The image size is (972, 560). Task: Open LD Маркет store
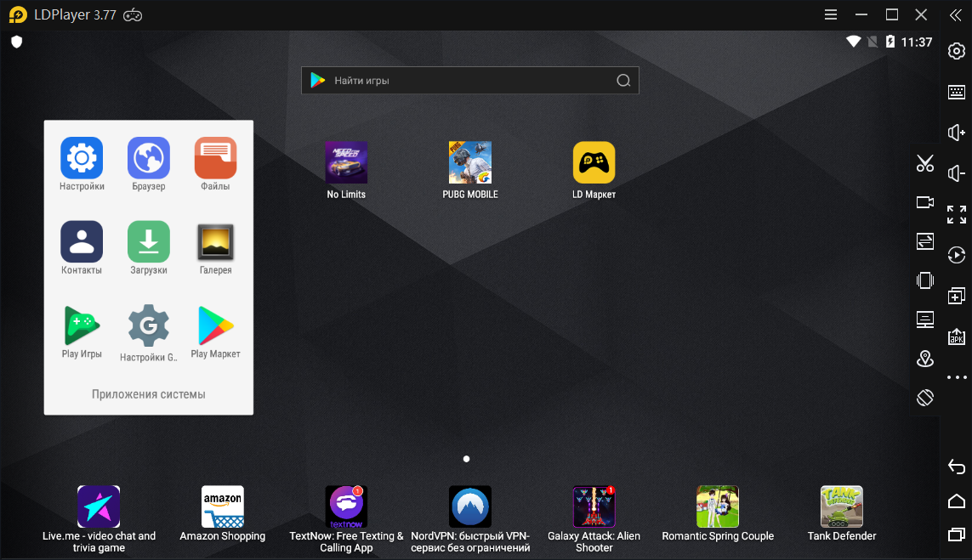(594, 170)
